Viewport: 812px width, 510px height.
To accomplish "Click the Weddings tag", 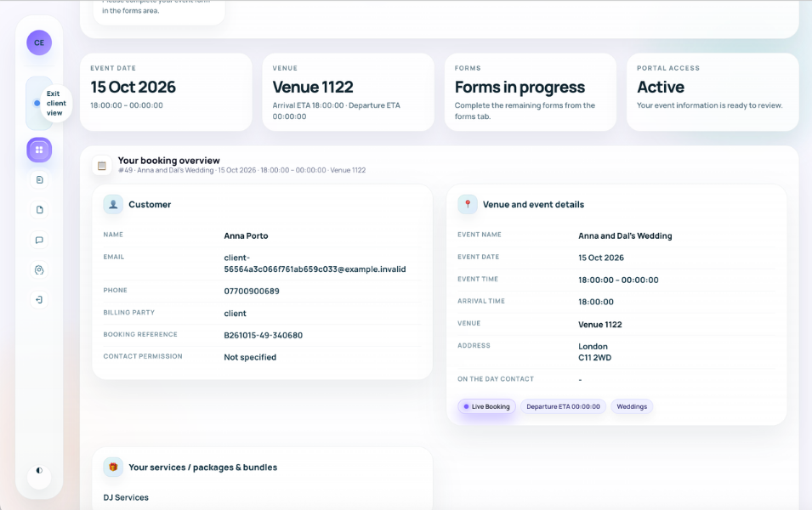I will pos(632,406).
